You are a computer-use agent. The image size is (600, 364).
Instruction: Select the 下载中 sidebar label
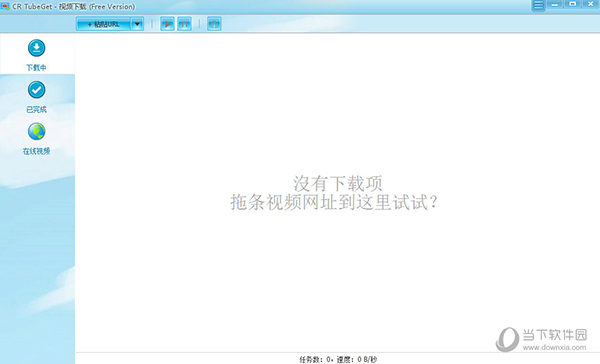(36, 68)
